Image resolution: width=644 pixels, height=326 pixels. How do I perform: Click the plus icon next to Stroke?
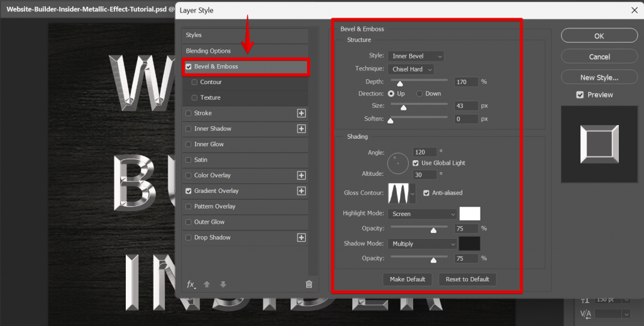[301, 113]
